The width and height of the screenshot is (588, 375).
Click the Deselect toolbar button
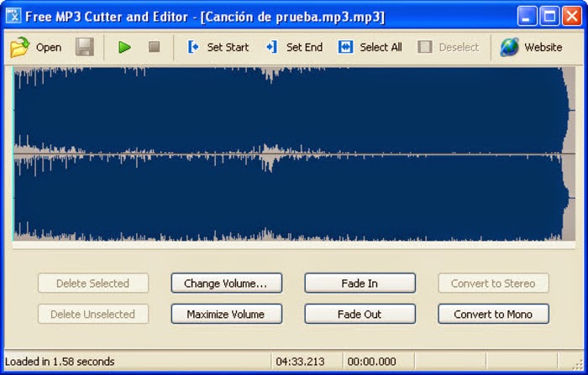click(x=449, y=47)
